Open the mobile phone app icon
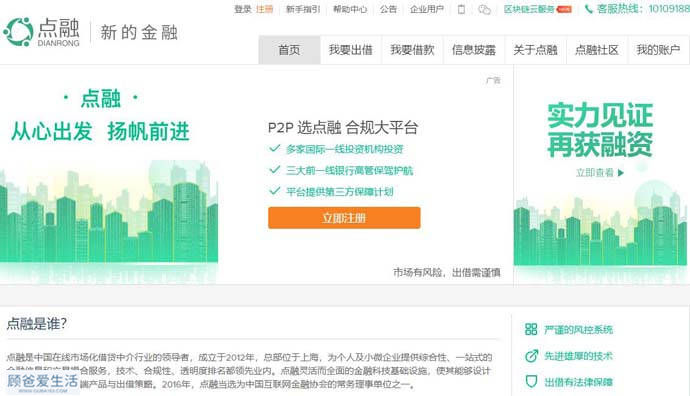 point(461,9)
